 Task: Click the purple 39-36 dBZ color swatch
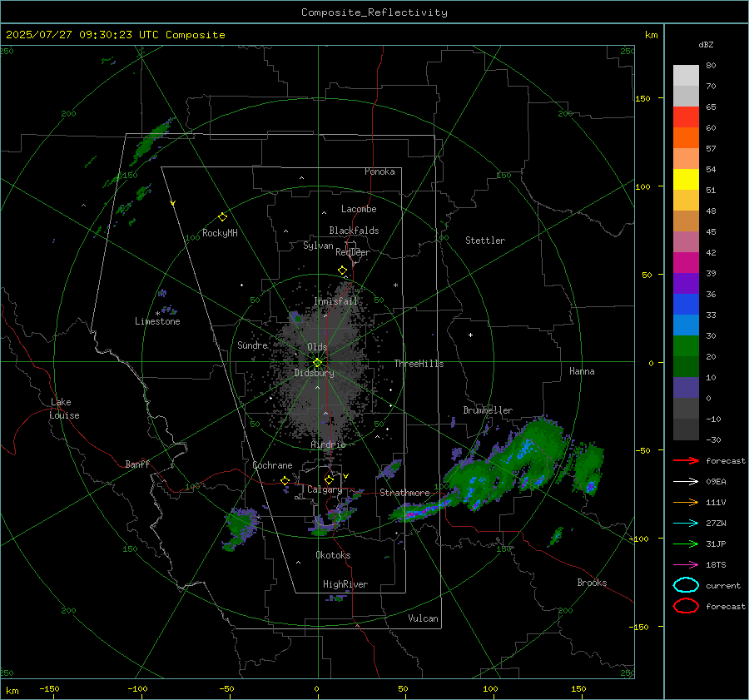[x=686, y=283]
